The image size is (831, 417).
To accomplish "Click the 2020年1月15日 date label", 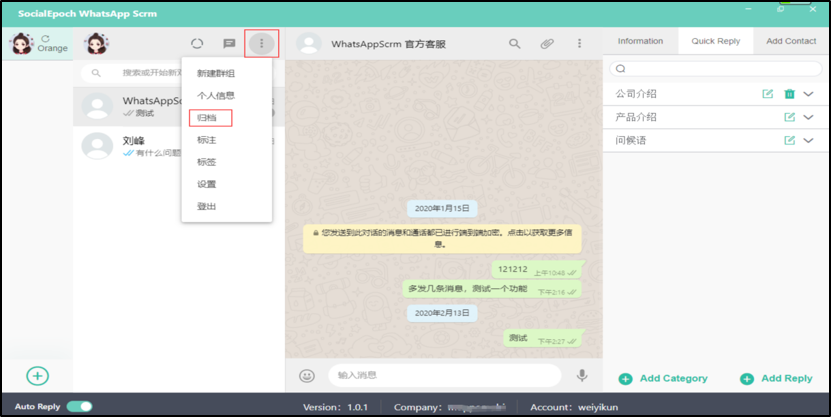I will click(x=442, y=208).
